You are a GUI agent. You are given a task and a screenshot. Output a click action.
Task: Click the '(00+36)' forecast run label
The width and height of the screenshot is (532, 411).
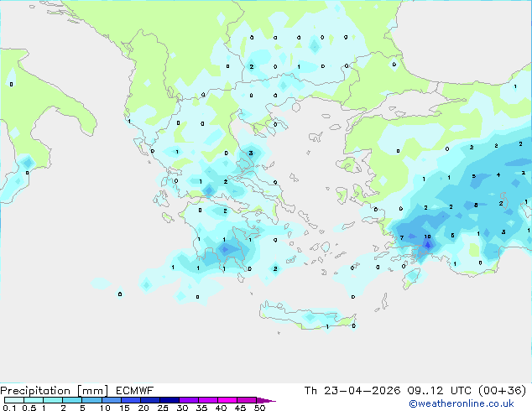[x=502, y=391]
